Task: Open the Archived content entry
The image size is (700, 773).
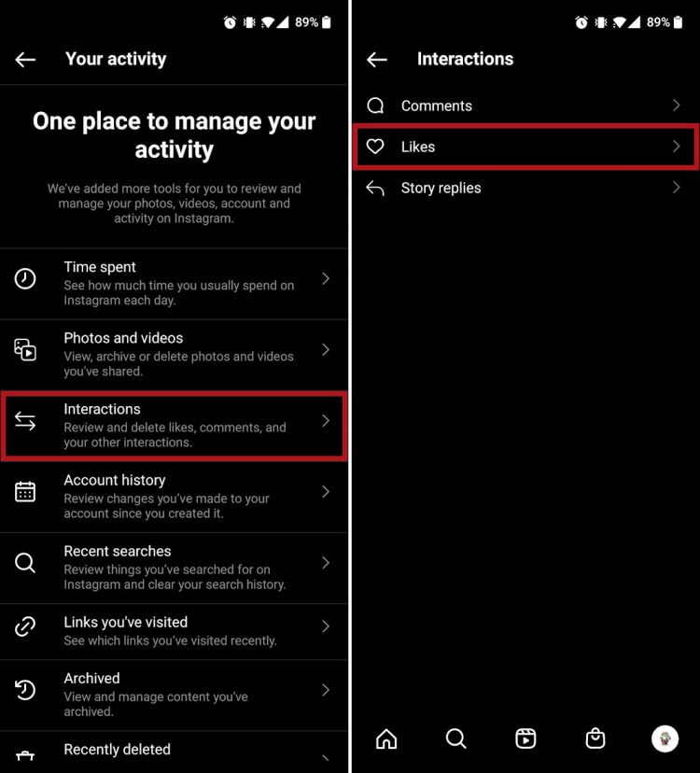Action: point(174,695)
